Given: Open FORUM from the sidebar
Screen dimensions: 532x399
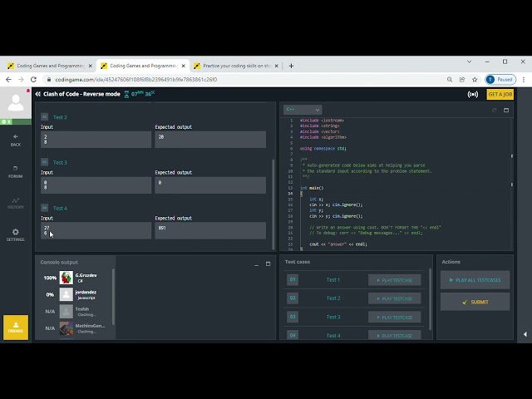Looking at the screenshot, I should point(16,172).
